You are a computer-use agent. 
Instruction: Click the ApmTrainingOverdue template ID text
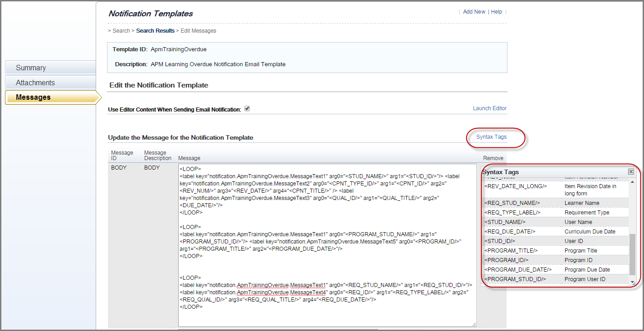click(x=179, y=49)
